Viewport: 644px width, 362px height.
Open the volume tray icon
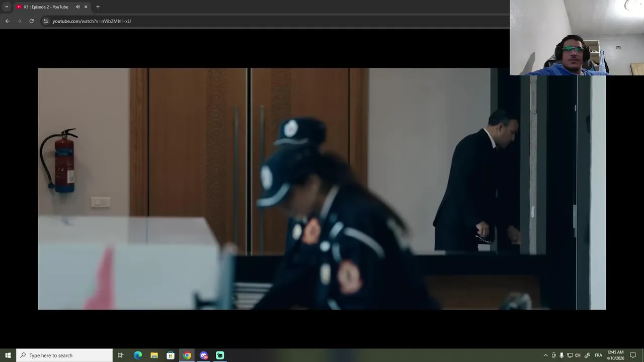(578, 355)
